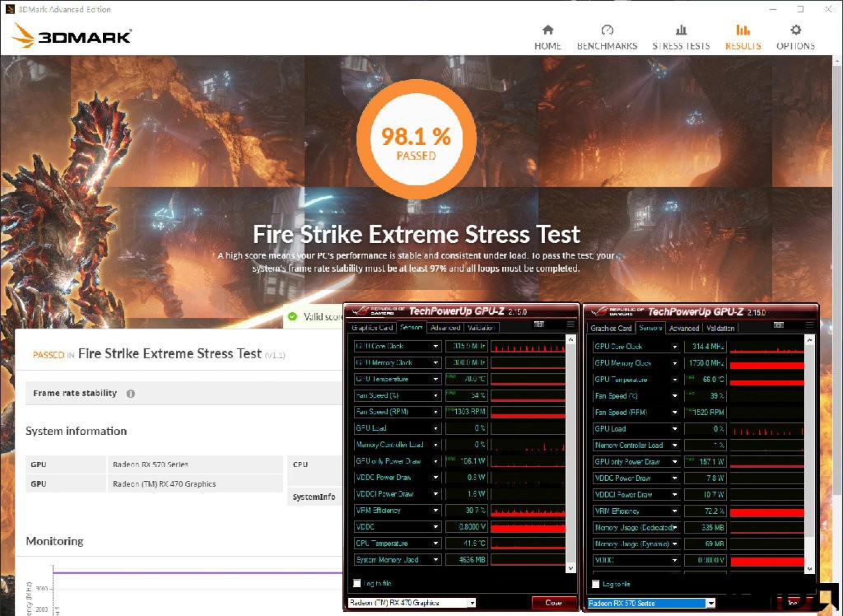
Task: Click the "Radeon RX 570 Series" GPU cell
Action: click(x=196, y=464)
